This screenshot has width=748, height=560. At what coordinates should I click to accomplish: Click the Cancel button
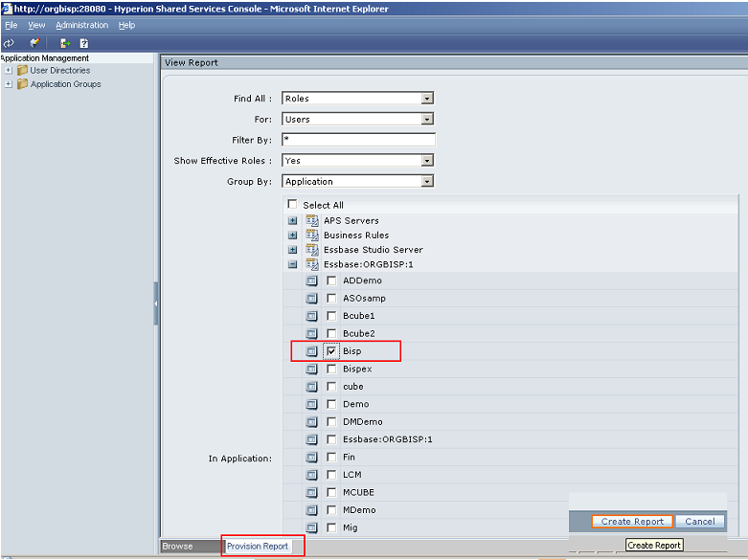click(700, 522)
